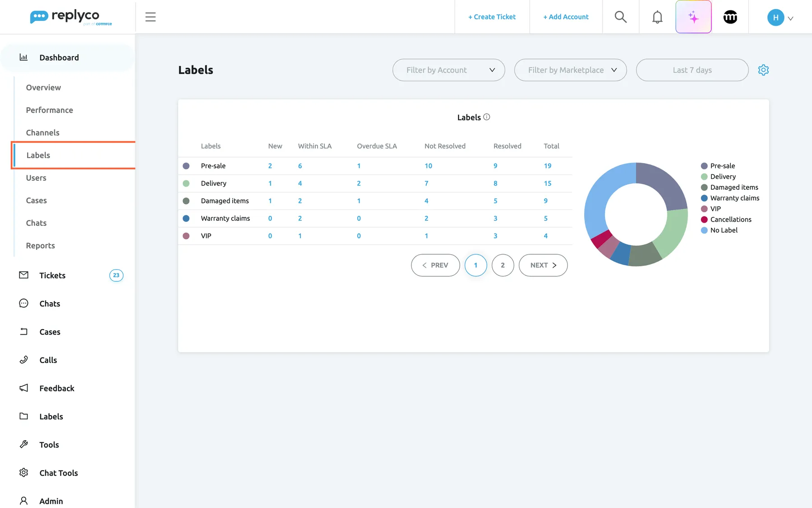This screenshot has height=508, width=812.
Task: Click the Add Account button
Action: (x=566, y=17)
